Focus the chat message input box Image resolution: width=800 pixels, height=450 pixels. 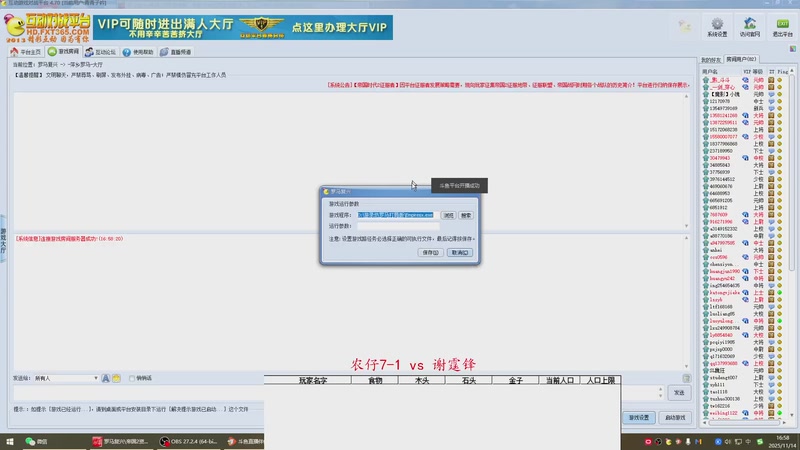click(337, 392)
